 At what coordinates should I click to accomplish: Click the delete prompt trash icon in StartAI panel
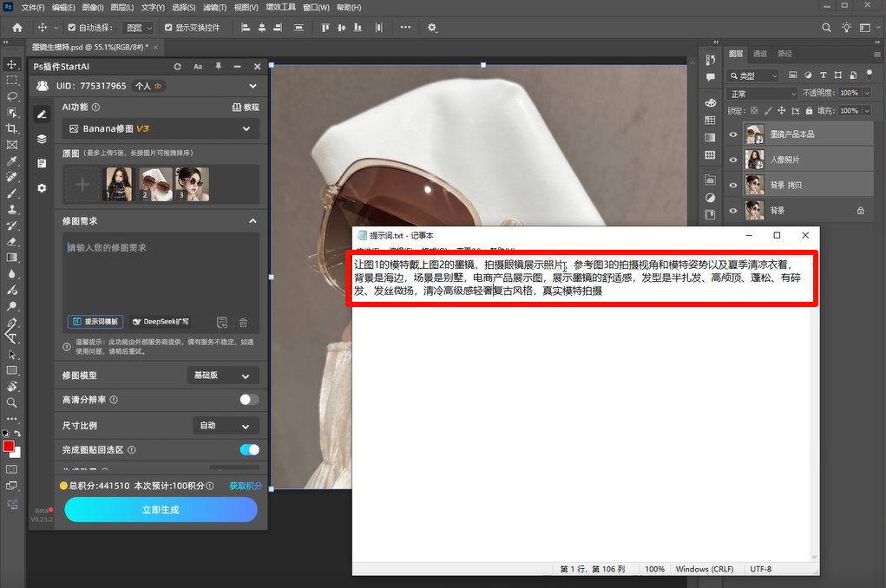tap(242, 321)
